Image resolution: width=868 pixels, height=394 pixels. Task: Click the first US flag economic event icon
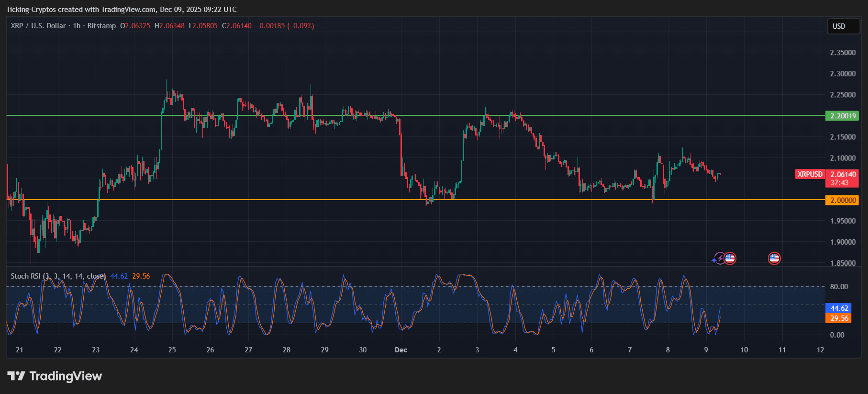pos(730,259)
